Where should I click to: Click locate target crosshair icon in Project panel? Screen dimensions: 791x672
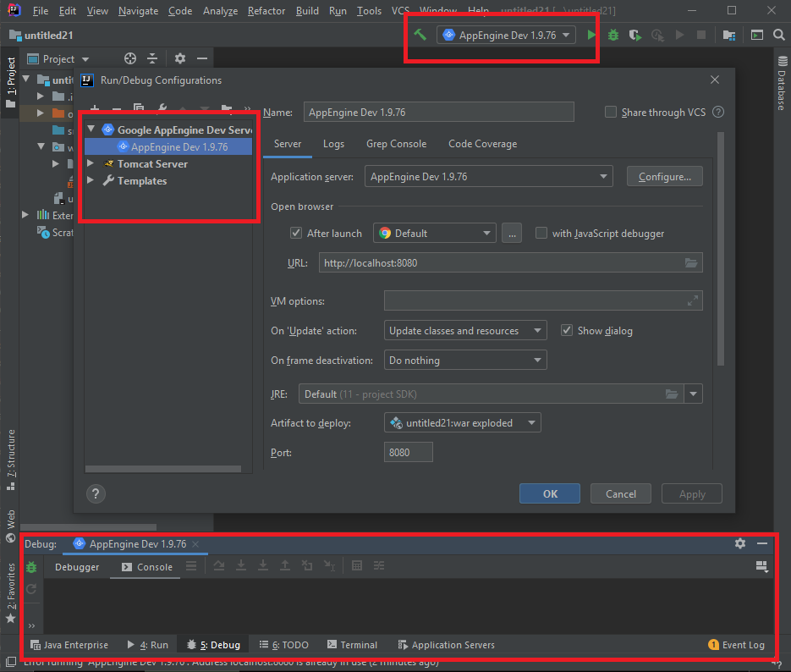130,58
